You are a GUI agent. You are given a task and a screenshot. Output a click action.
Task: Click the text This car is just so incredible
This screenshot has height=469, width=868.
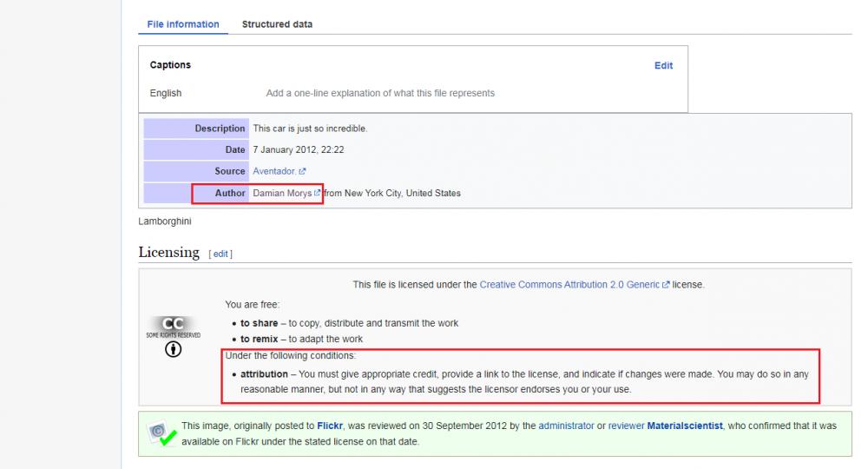click(x=310, y=129)
